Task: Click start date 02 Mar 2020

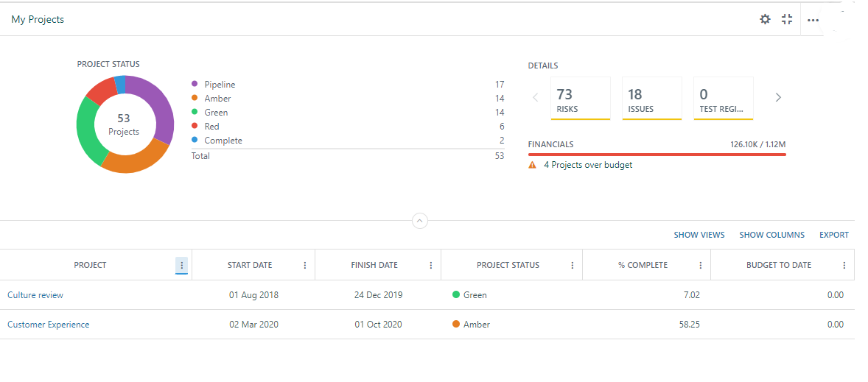Action: pos(254,325)
